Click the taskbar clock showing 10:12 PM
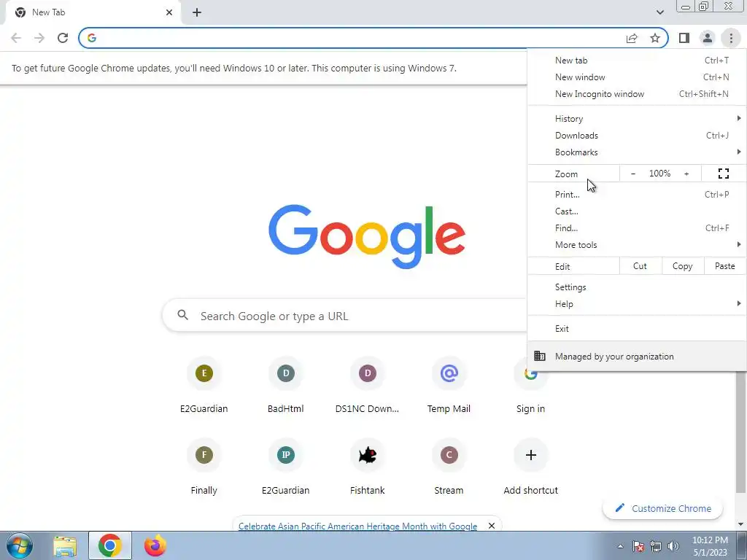 (x=710, y=546)
